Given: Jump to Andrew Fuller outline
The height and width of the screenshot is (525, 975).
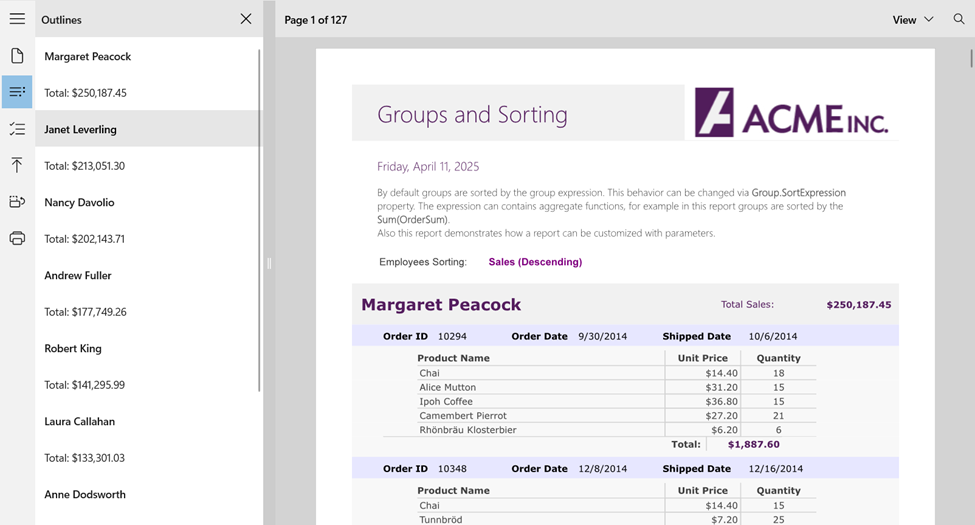Looking at the screenshot, I should pyautogui.click(x=78, y=275).
